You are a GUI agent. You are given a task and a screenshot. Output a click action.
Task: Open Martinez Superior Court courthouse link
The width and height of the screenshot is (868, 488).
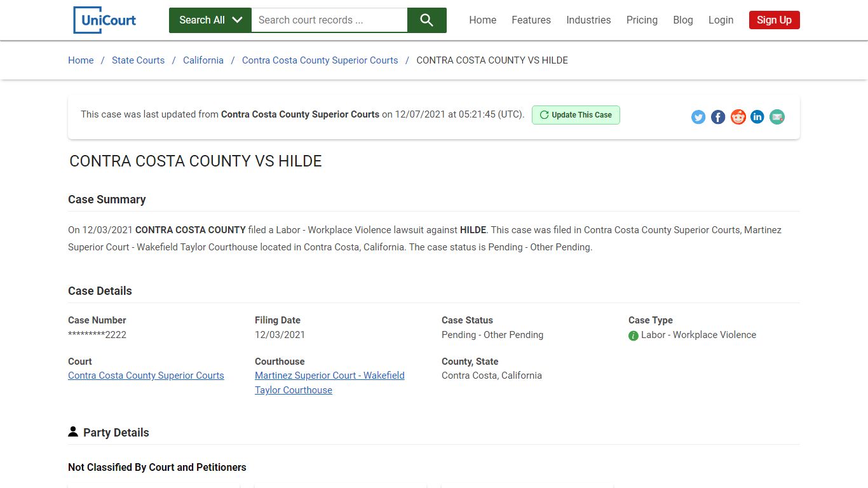pos(330,383)
